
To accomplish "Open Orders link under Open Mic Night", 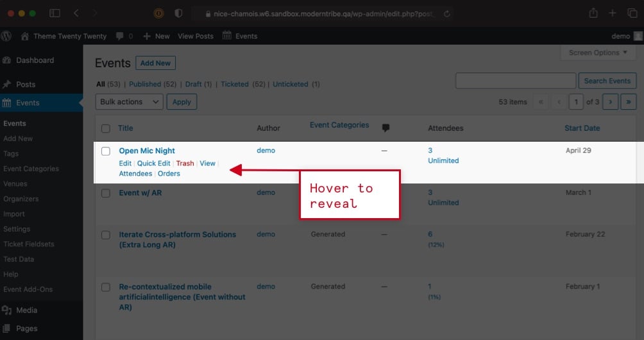I will click(169, 174).
